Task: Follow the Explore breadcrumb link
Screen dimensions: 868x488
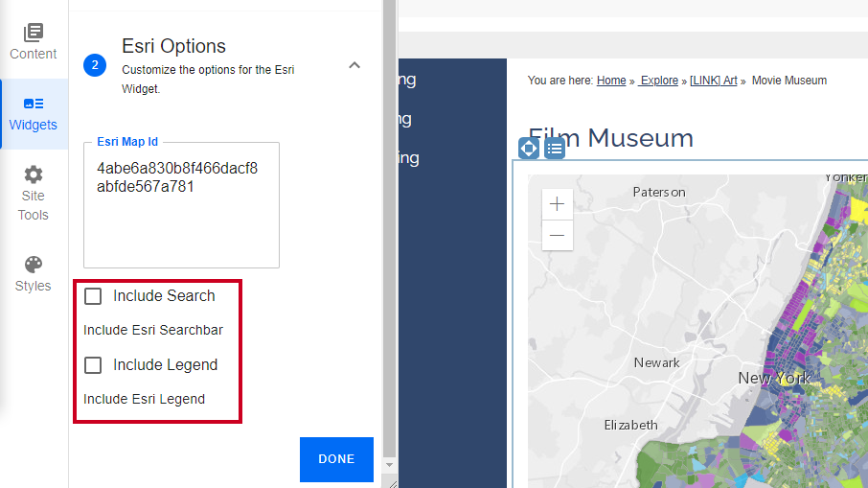Action: [658, 81]
